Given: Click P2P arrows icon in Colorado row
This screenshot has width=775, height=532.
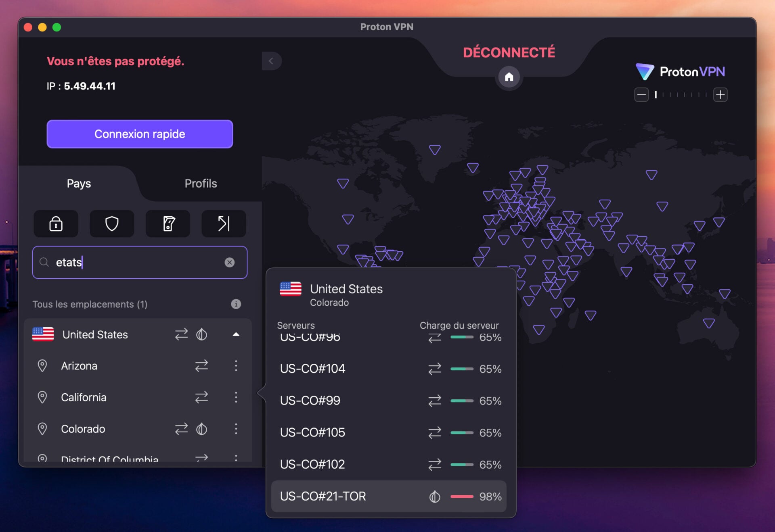Looking at the screenshot, I should [181, 429].
